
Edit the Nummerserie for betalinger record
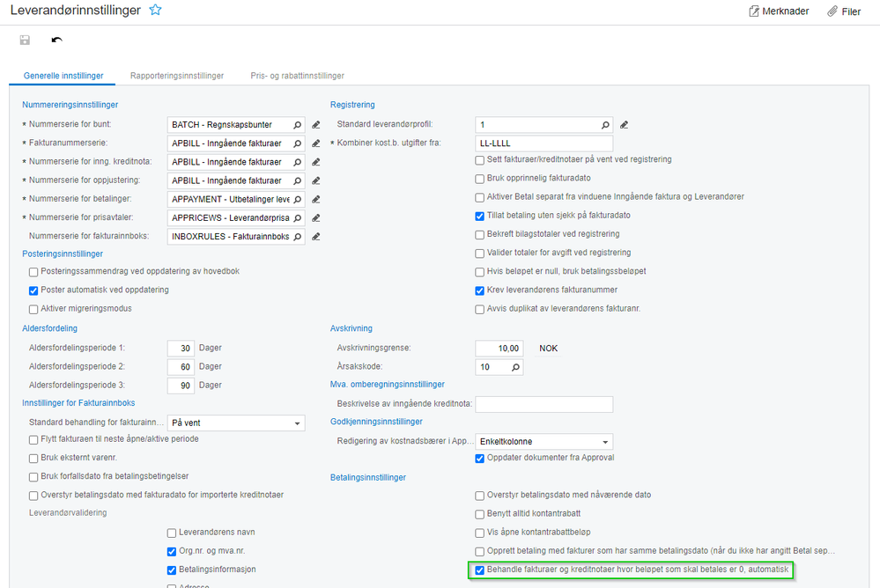316,199
